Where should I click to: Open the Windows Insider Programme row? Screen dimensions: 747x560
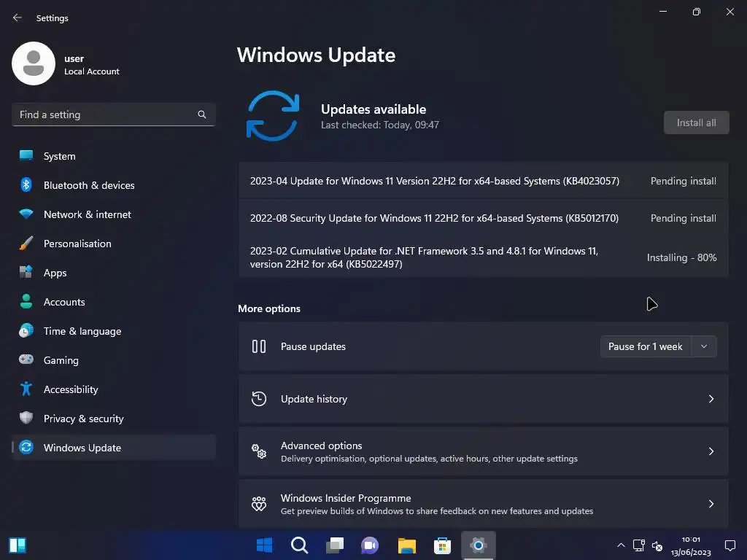click(484, 503)
